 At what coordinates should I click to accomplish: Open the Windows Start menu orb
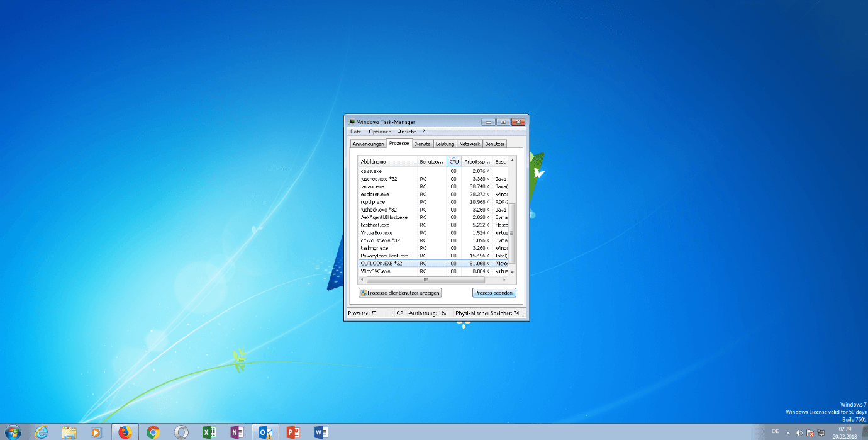(12, 432)
